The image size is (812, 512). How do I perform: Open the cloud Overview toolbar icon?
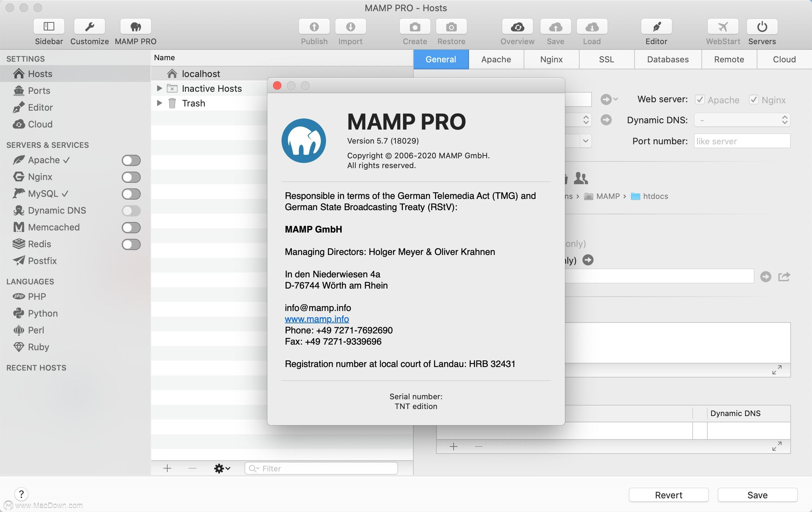coord(517,27)
